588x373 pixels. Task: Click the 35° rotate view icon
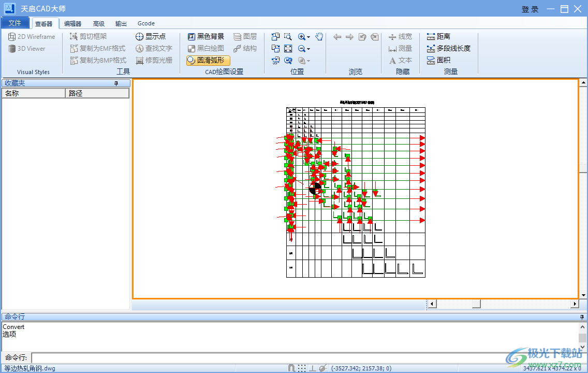tap(275, 61)
